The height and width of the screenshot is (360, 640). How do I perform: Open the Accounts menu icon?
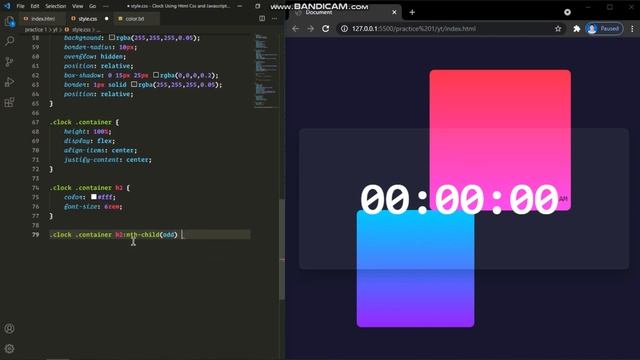click(x=9, y=328)
